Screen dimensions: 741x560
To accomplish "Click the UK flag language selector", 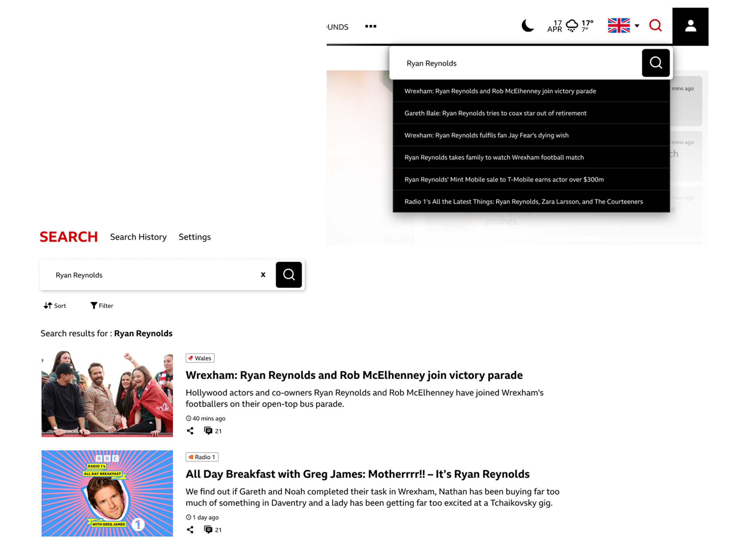I will click(619, 26).
